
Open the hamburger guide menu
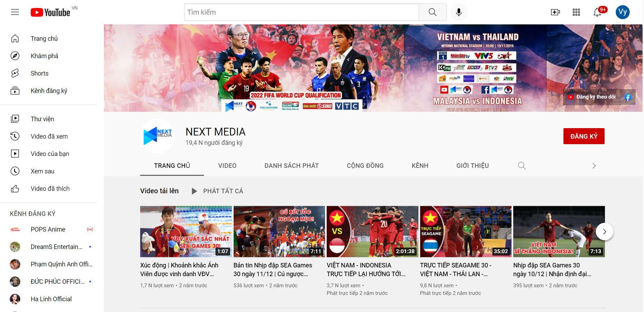tap(15, 12)
